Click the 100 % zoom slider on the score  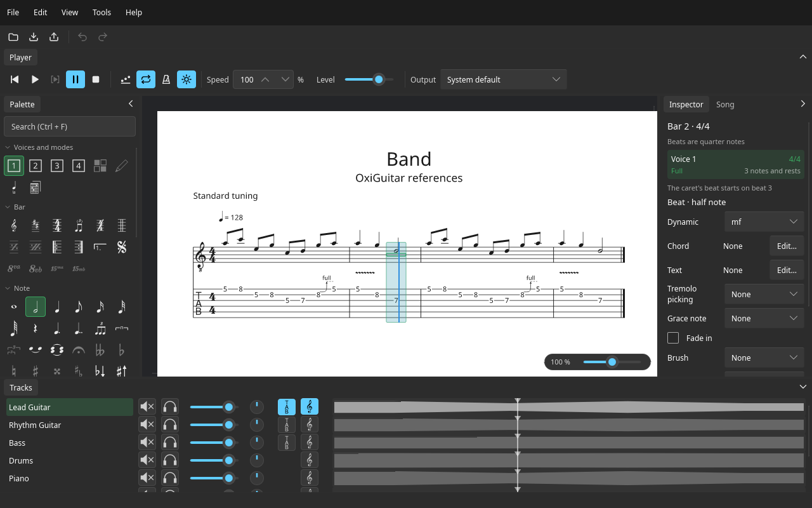click(612, 362)
